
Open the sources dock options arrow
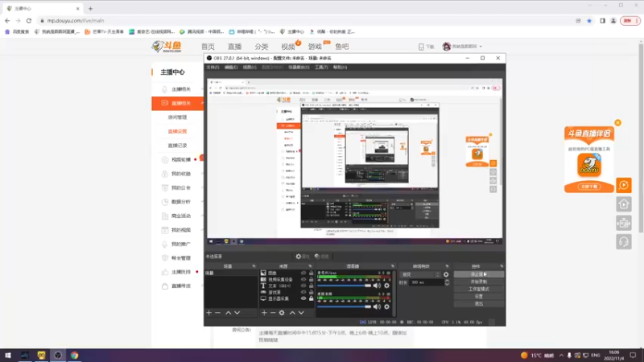[310, 266]
